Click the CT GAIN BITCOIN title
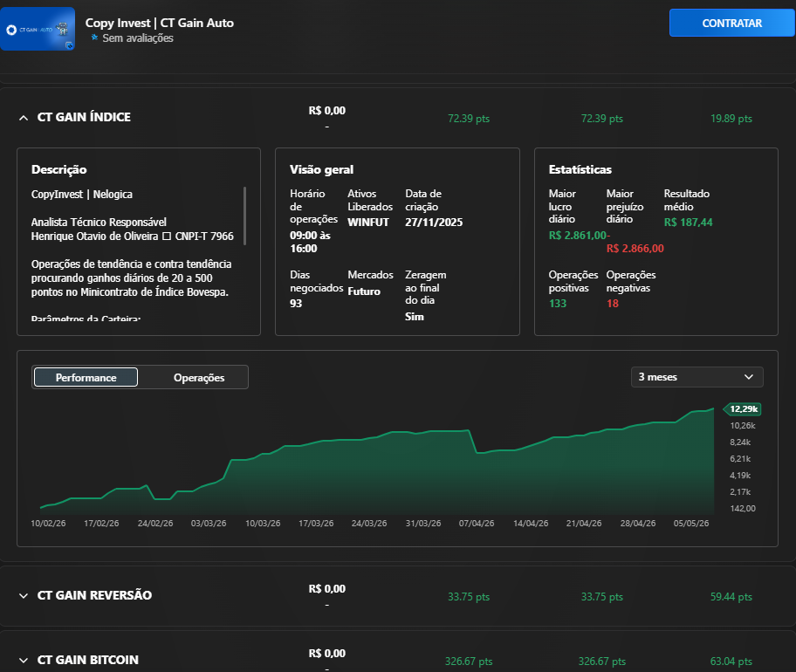The height and width of the screenshot is (672, 796). coord(88,660)
